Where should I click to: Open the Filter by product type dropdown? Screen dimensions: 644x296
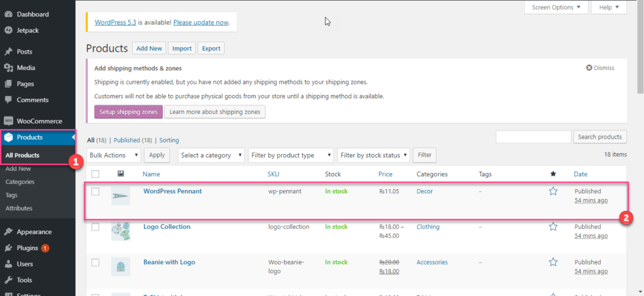tap(291, 156)
